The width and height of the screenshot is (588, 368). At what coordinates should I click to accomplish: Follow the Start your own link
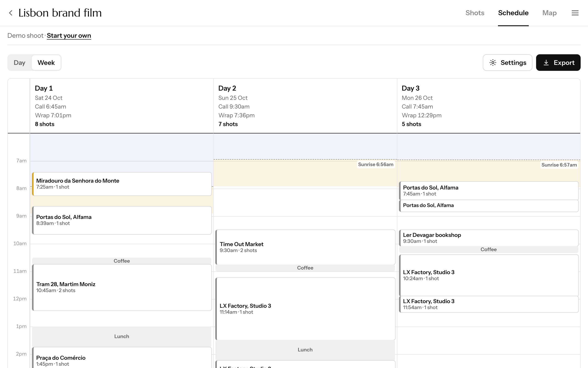pos(69,35)
